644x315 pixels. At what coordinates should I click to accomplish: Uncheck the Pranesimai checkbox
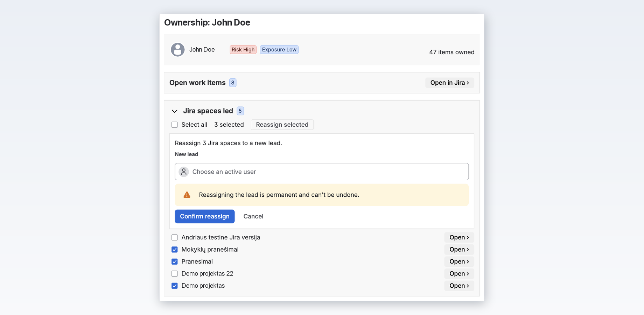point(175,262)
